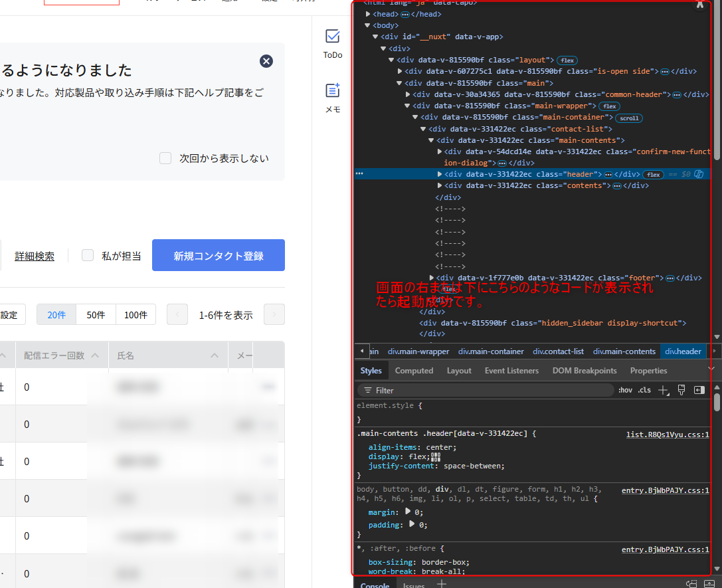Screen dimensions: 722x588
Task: Click the new style rule plus icon
Action: [663, 390]
